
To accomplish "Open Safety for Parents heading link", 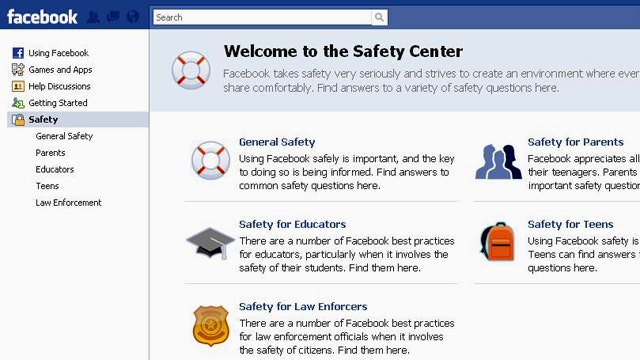I will click(x=576, y=142).
